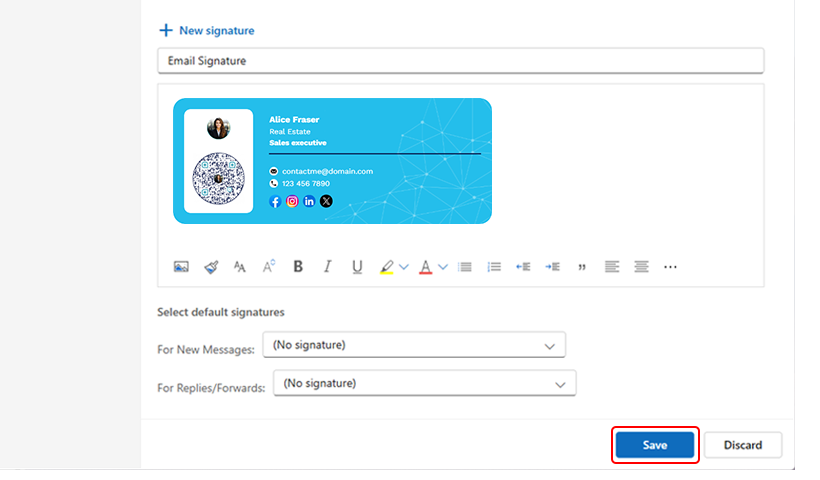Open the For Replies/Forwards dropdown
820x480 pixels.
coord(425,383)
